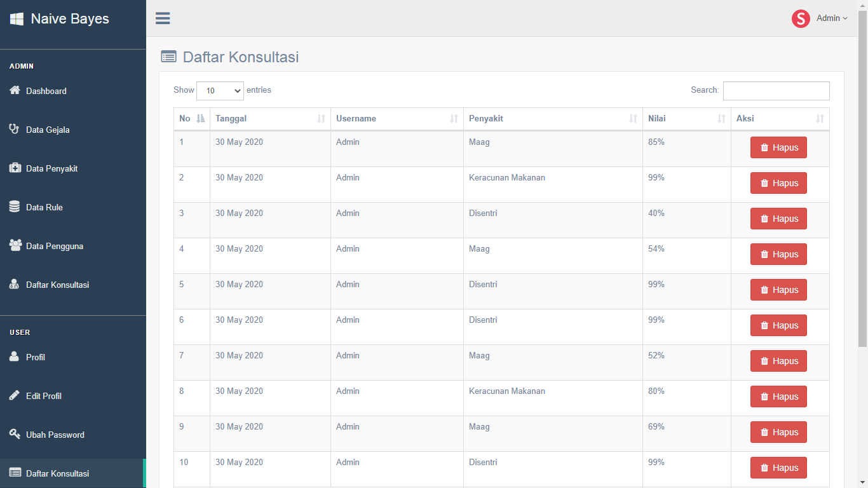The image size is (868, 488).
Task: Open the Data Penyakit menu item
Action: point(73,168)
